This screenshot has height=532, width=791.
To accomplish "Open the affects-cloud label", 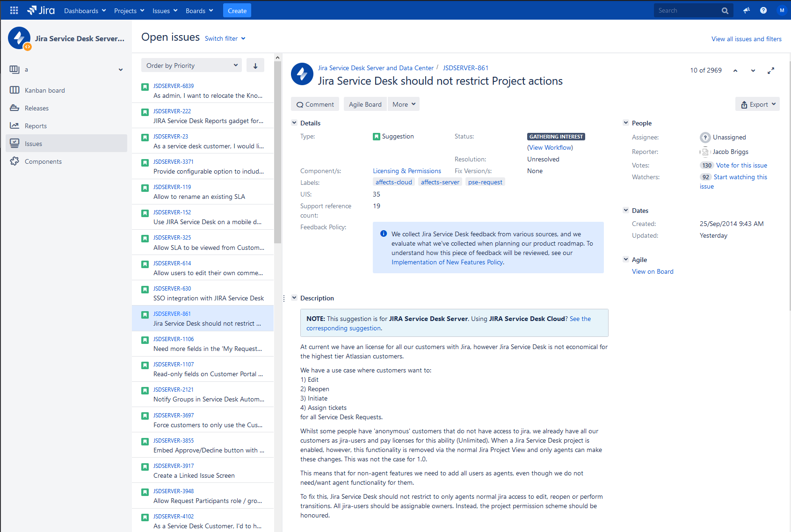I will coord(394,182).
